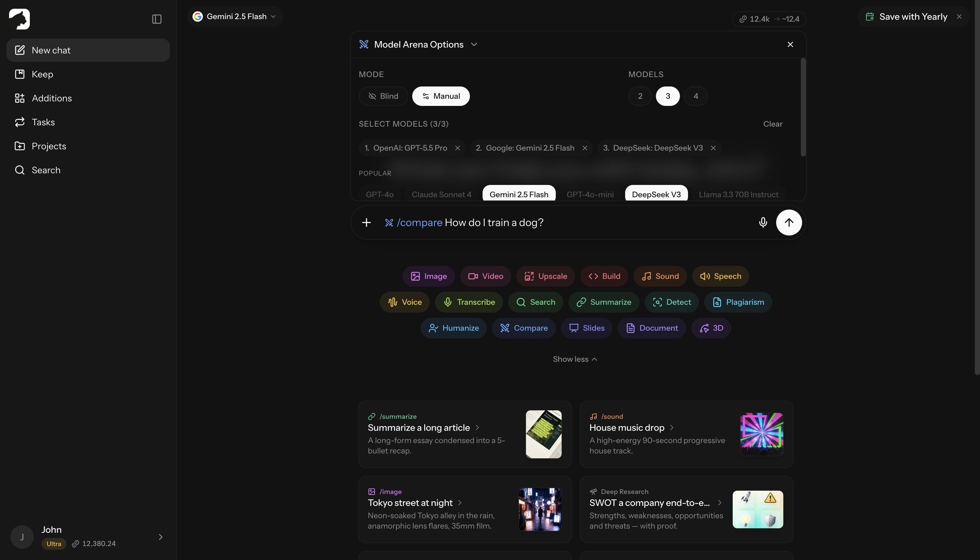Toggle Gemini 2.5 Flash popular chip

coord(519,193)
